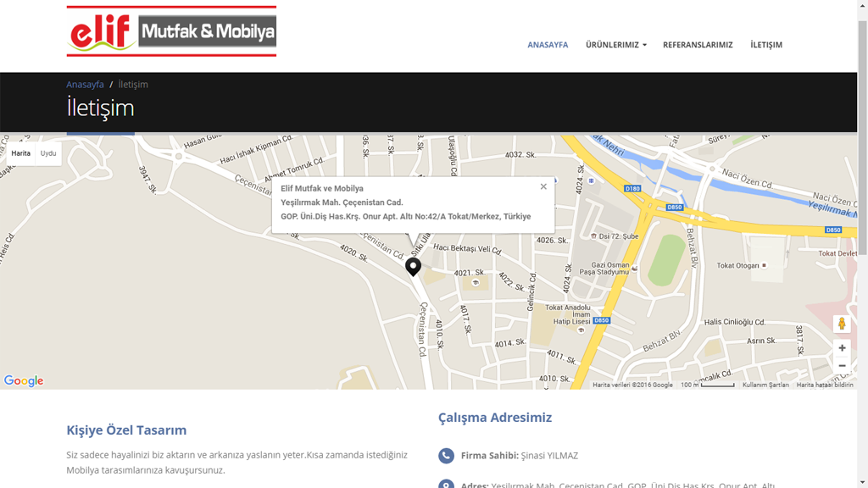Image resolution: width=868 pixels, height=488 pixels.
Task: Open the Google logo link on map
Action: tap(24, 380)
